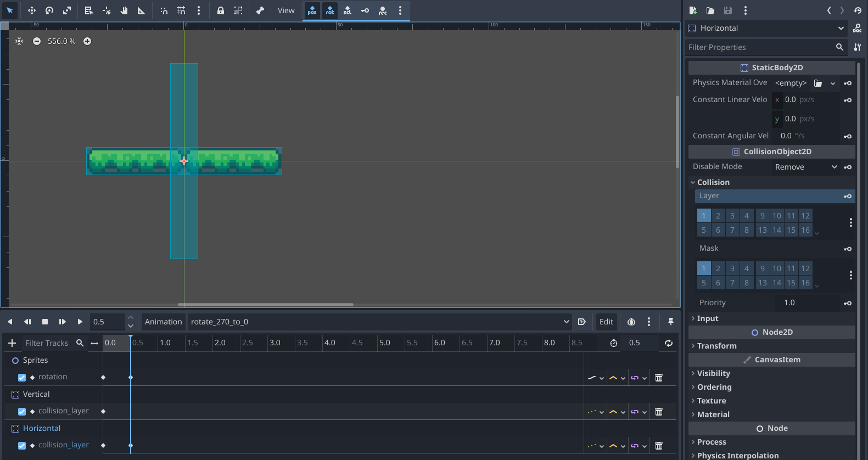Viewport: 868px width, 460px height.
Task: Reset zoom by clicking 556.0 %
Action: tap(61, 41)
